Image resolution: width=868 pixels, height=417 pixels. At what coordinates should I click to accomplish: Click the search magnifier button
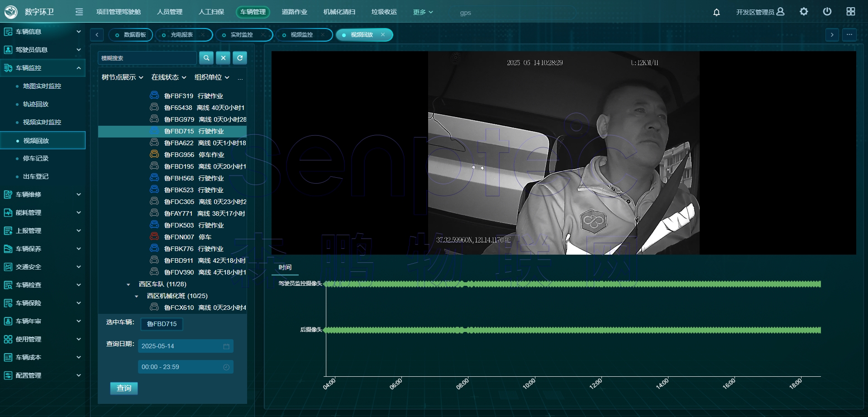(206, 58)
